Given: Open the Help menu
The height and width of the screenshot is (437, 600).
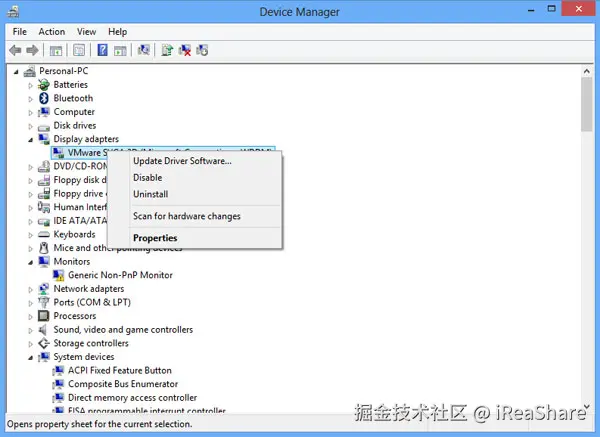Looking at the screenshot, I should [x=117, y=32].
